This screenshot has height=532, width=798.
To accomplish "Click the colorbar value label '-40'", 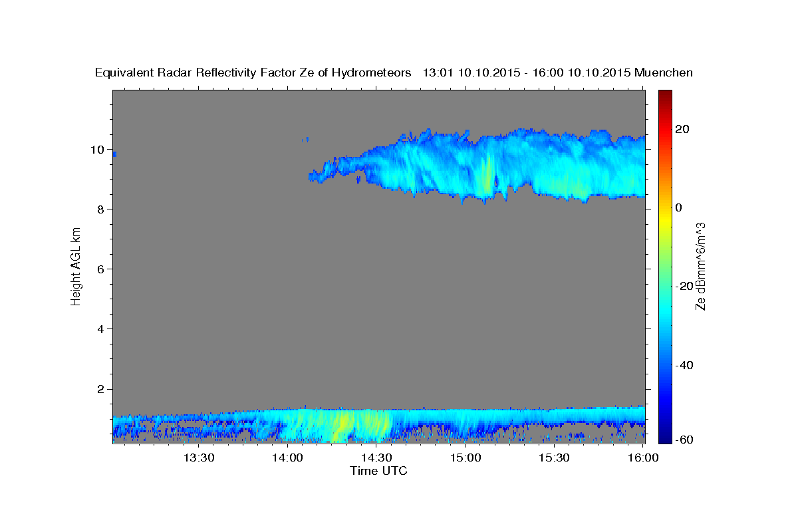I will point(684,364).
